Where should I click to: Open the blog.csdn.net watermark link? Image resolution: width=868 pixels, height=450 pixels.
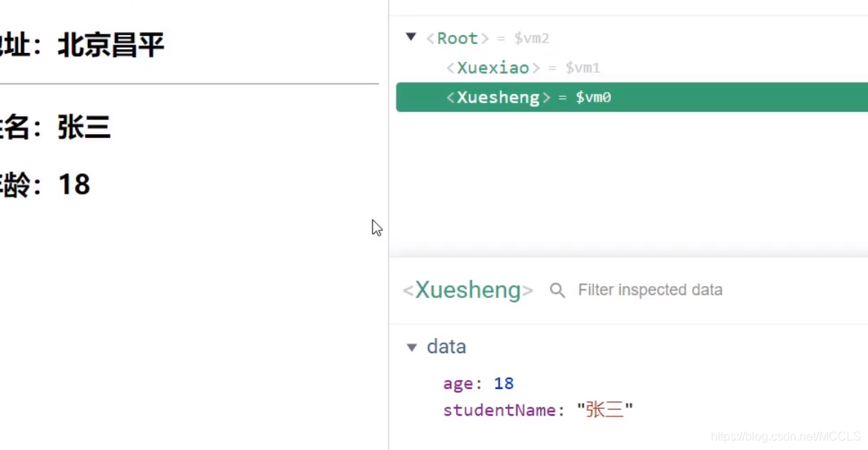coord(785,437)
